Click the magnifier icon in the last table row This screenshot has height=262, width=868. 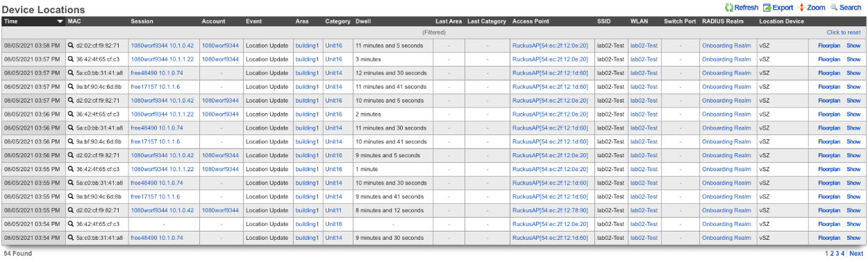click(71, 238)
